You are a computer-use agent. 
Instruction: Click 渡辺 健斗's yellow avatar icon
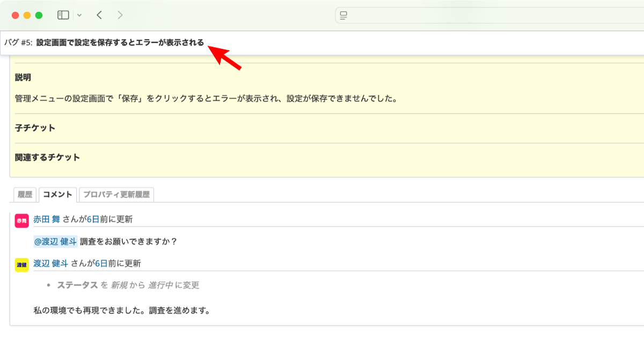[x=21, y=265]
